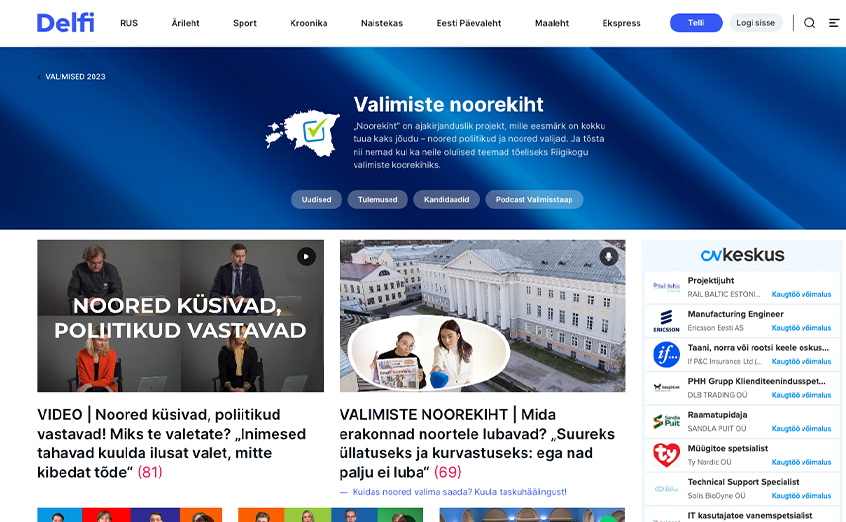Switch to the Kandidaadid tab
This screenshot has width=846, height=522.
click(x=446, y=199)
